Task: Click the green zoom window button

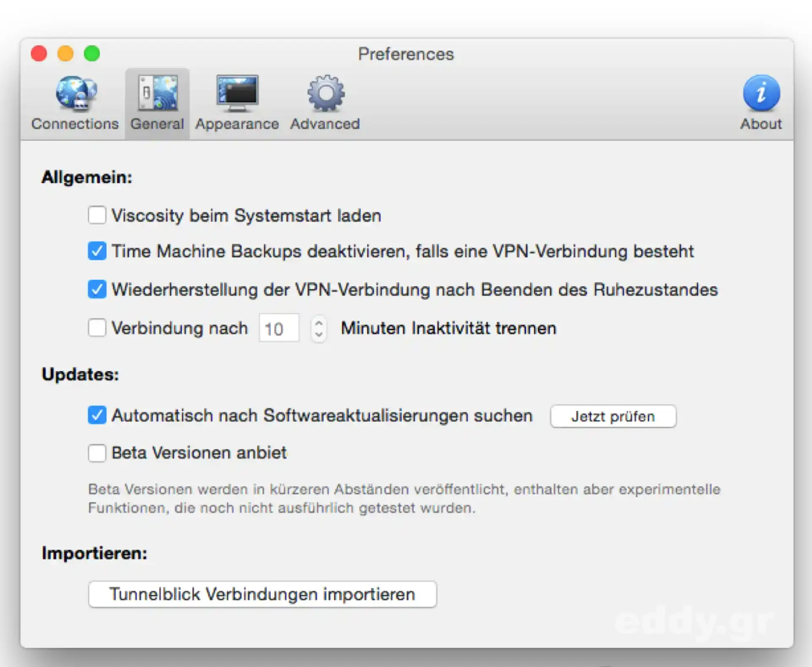Action: coord(92,54)
